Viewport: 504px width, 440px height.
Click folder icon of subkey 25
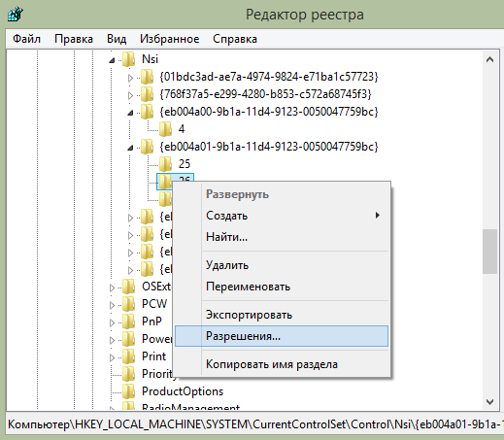click(165, 164)
